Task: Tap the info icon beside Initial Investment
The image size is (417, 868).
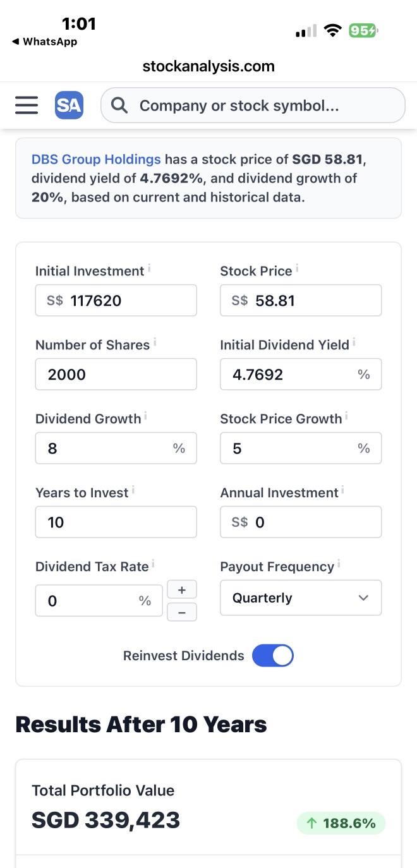Action: point(150,268)
